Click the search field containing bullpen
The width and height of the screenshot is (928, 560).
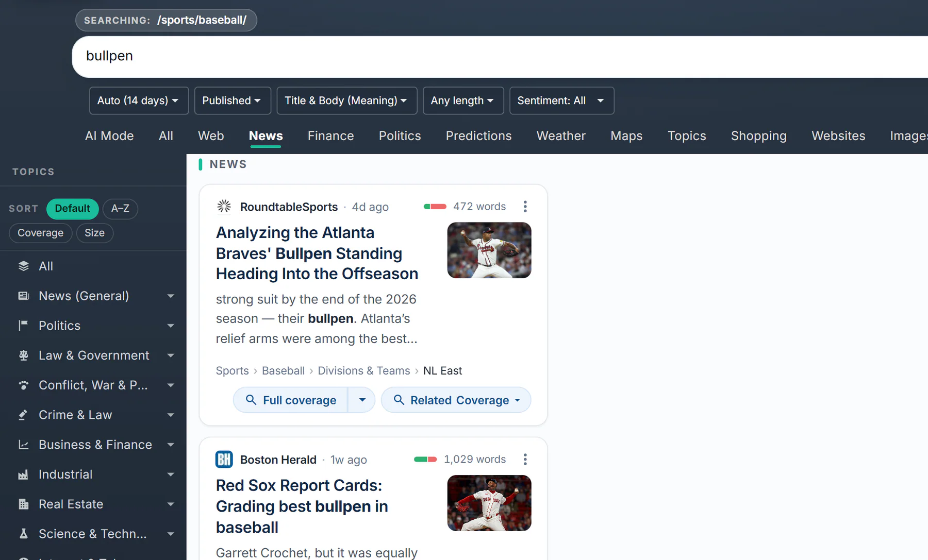(500, 56)
